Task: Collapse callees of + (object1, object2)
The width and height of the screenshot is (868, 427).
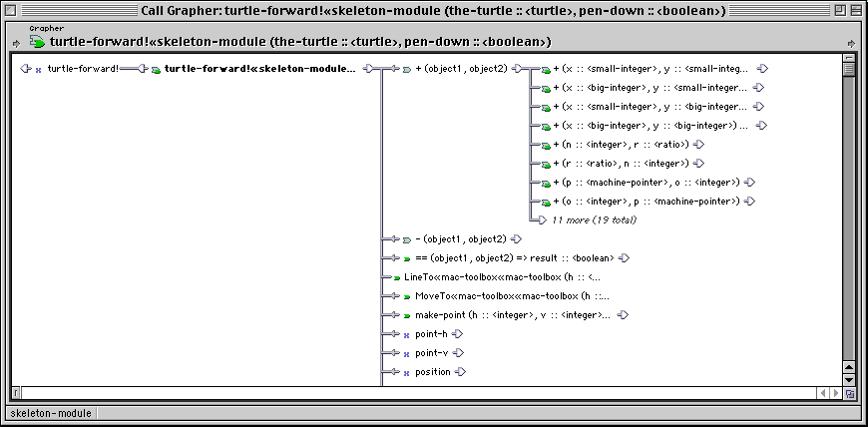Action: tap(517, 69)
